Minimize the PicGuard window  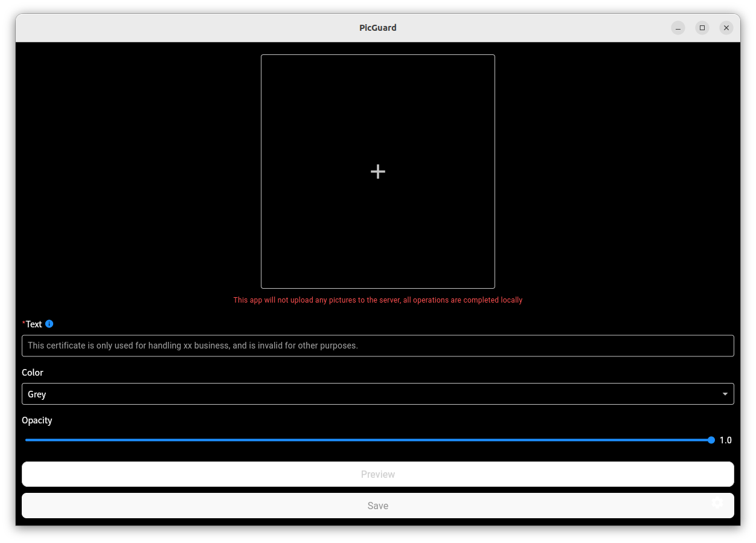678,28
